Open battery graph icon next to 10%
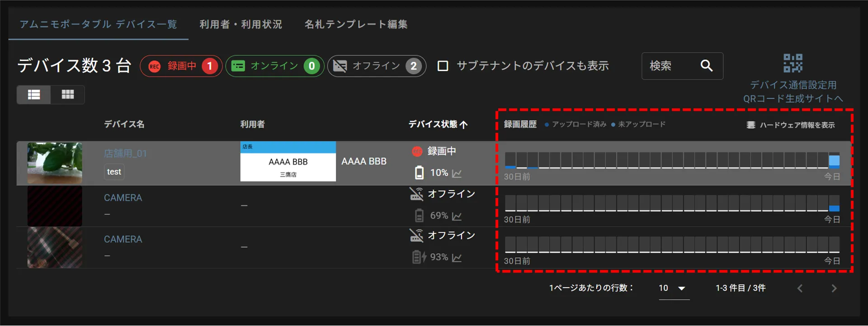 click(457, 173)
